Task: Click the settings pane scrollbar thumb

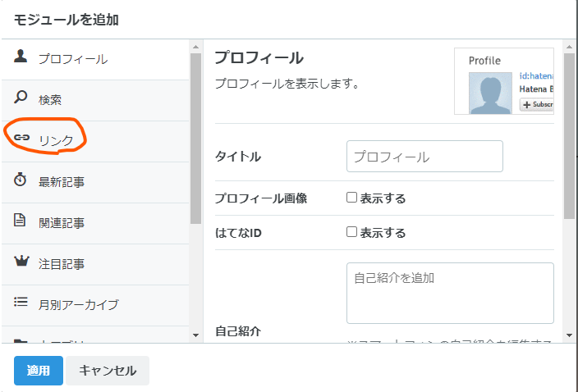Action: pyautogui.click(x=569, y=136)
